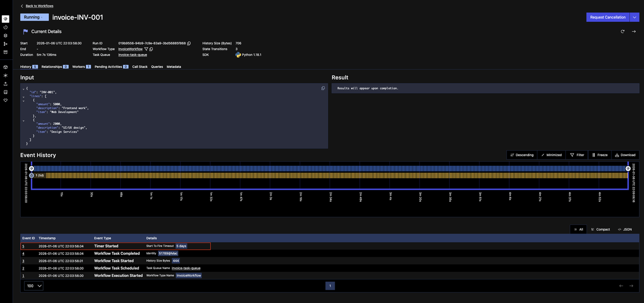Go to previous events page arrow

tap(621, 286)
